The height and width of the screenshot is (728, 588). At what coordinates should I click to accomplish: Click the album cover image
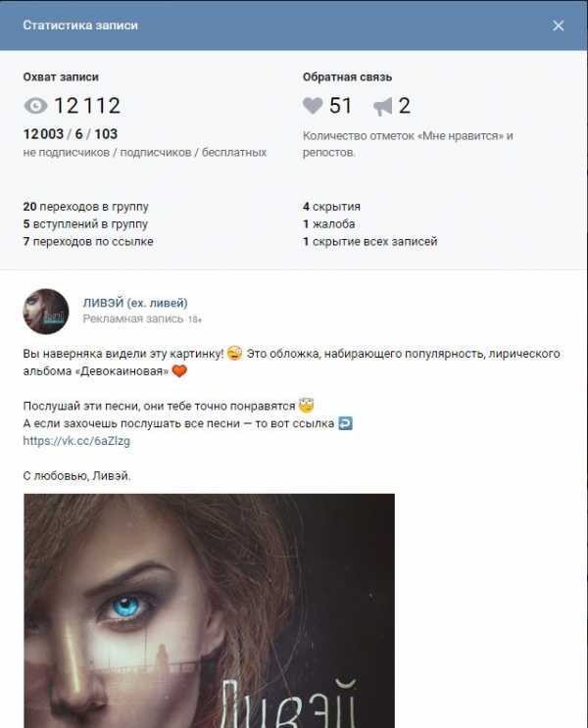[209, 610]
